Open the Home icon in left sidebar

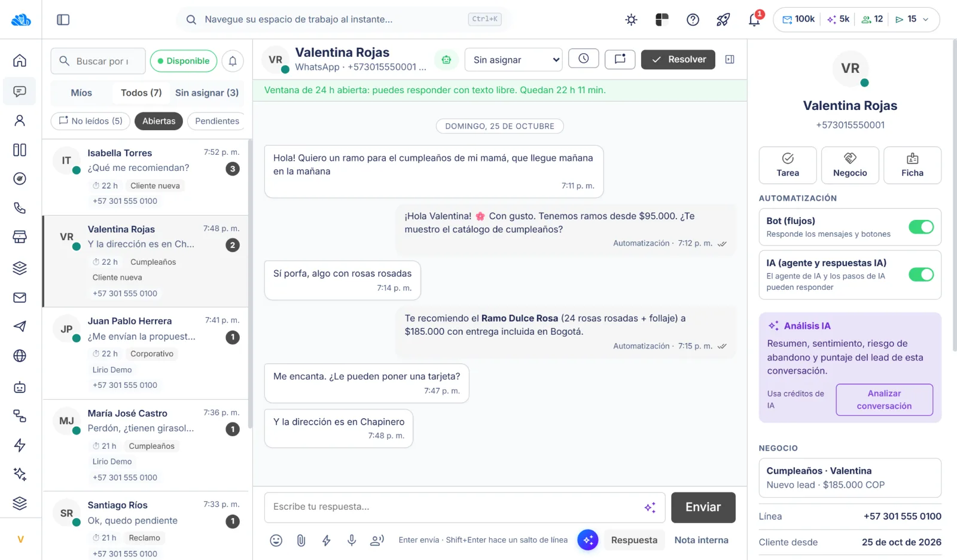(x=20, y=60)
